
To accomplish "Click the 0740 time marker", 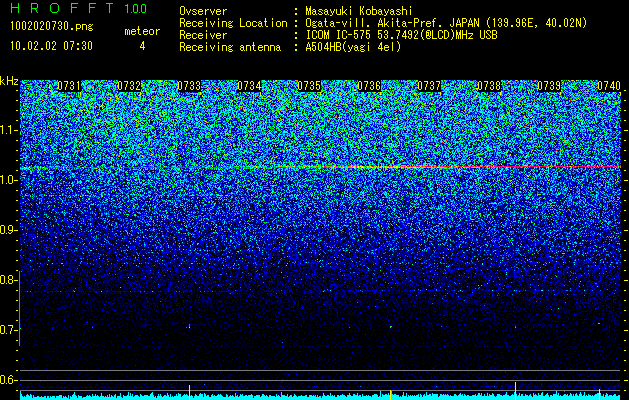I will tap(609, 86).
